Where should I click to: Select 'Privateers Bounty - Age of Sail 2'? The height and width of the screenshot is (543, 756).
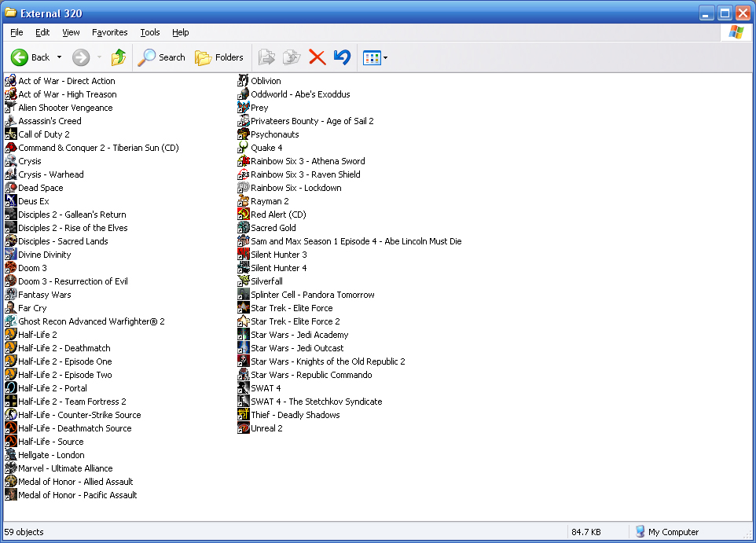click(312, 121)
